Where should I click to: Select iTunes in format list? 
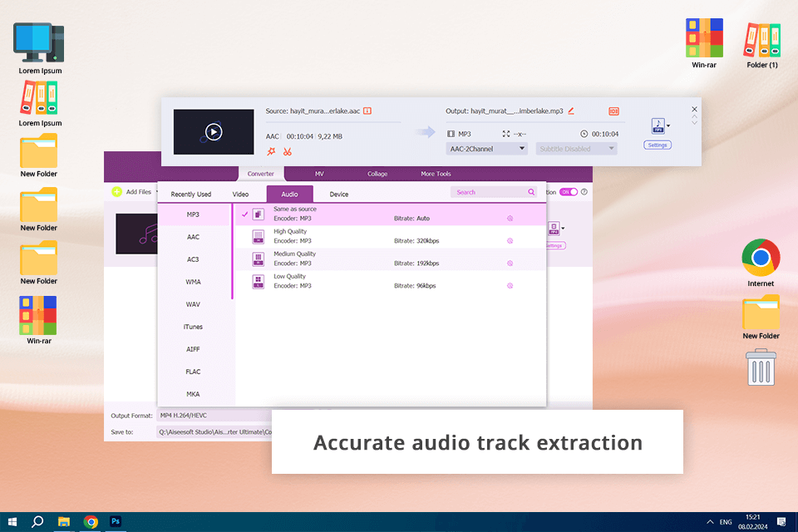pos(193,327)
